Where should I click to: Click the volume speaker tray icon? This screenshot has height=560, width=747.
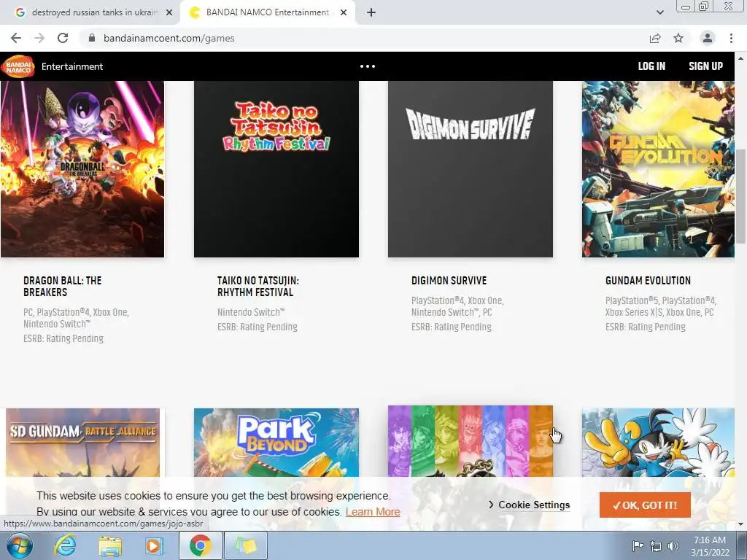[x=673, y=545]
